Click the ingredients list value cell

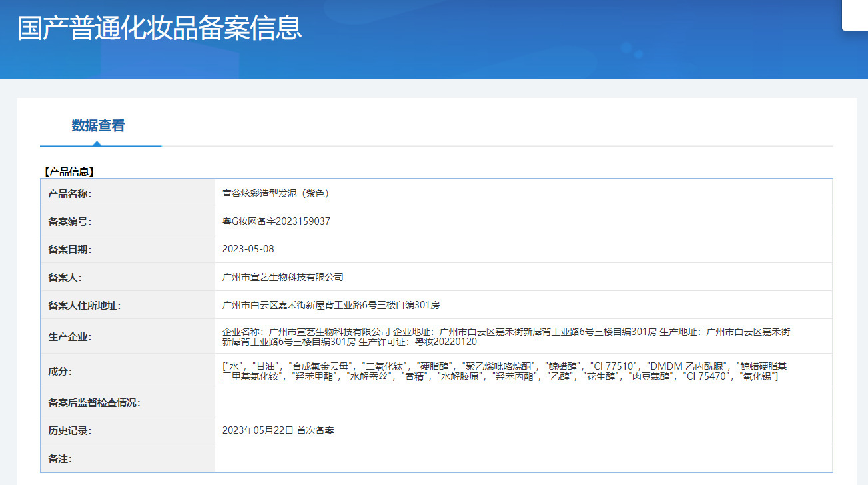(506, 371)
